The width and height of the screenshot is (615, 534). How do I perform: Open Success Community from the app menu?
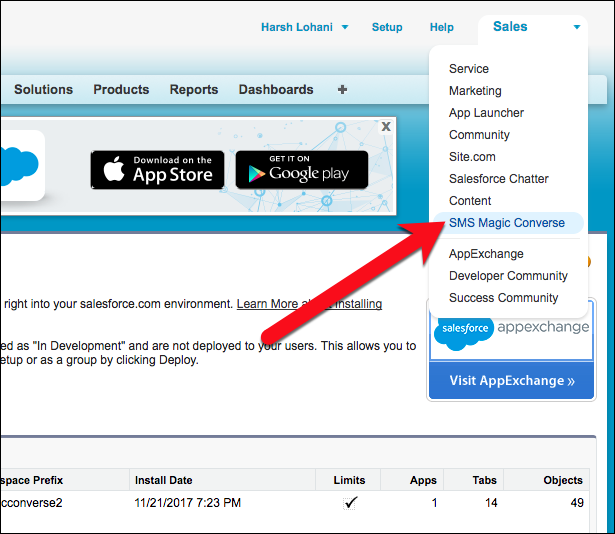click(503, 298)
